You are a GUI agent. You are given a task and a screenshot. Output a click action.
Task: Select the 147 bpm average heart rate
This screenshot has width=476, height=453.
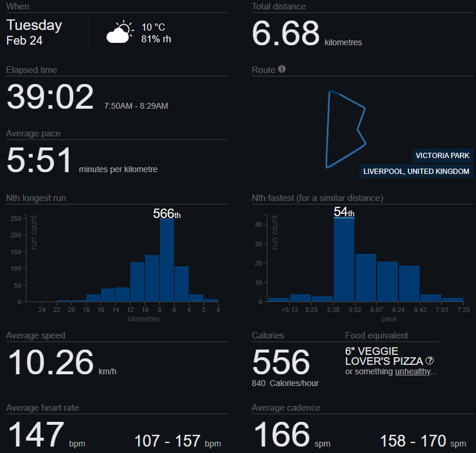coord(35,435)
